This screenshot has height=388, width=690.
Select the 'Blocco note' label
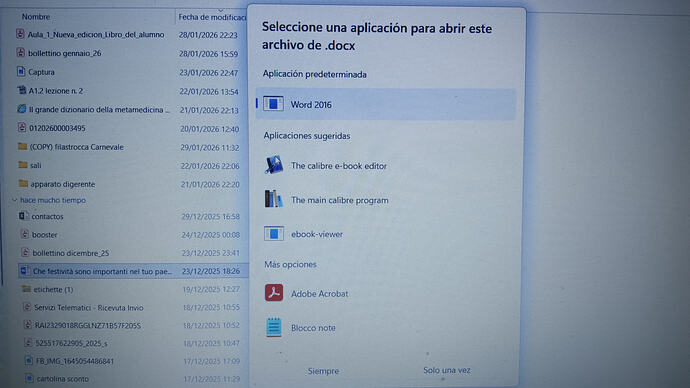pos(313,328)
